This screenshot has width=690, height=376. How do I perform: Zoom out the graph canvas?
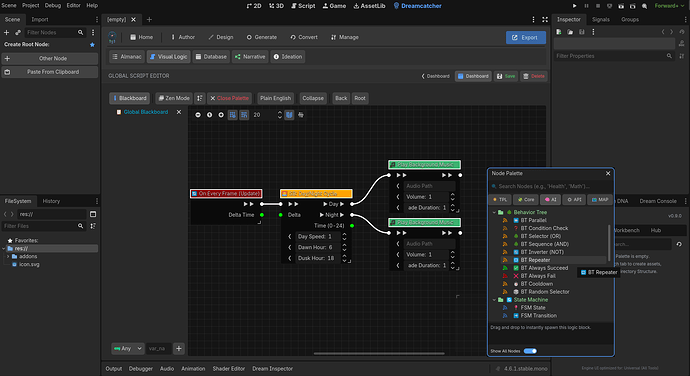198,115
